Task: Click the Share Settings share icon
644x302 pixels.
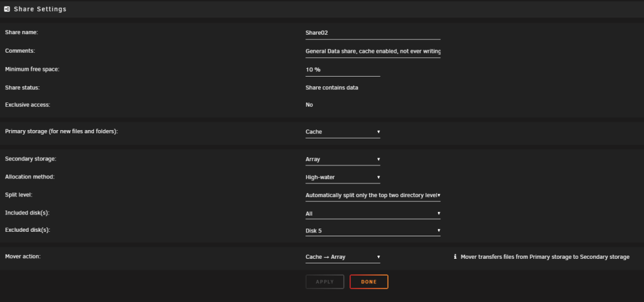Action: 7,9
